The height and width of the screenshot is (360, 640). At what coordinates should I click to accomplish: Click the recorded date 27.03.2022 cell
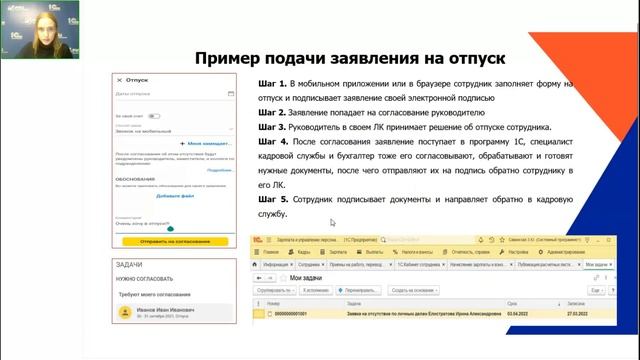[578, 314]
